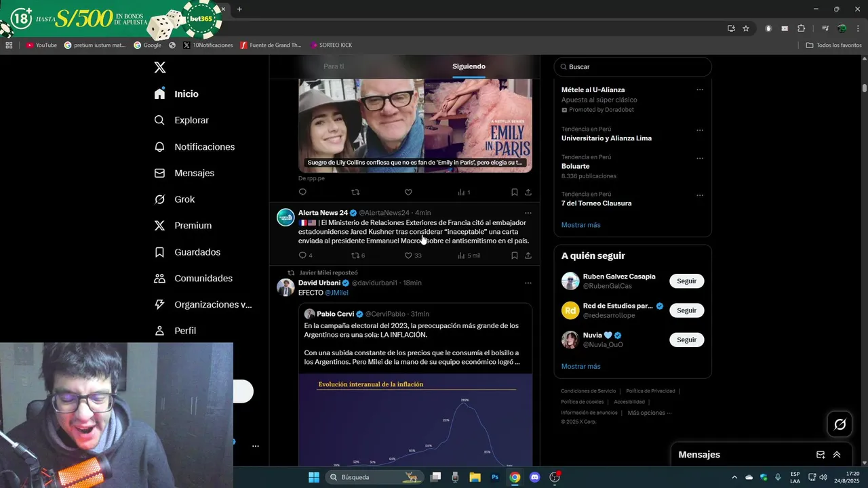The height and width of the screenshot is (488, 868).
Task: Open options for Boluarte trend
Action: click(700, 158)
